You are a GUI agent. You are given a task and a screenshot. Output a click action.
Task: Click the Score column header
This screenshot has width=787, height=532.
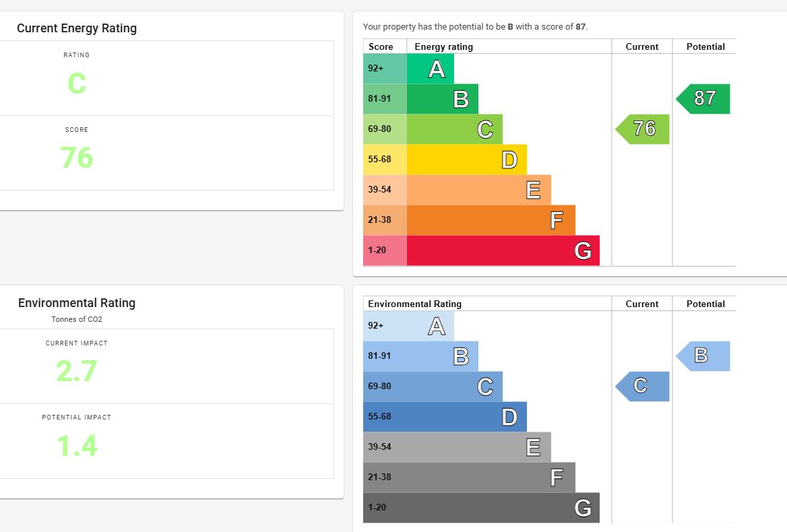381,46
